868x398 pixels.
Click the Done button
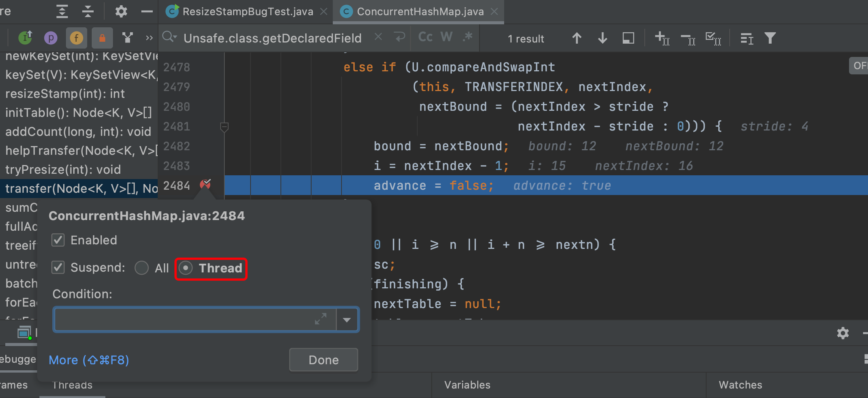click(x=323, y=360)
